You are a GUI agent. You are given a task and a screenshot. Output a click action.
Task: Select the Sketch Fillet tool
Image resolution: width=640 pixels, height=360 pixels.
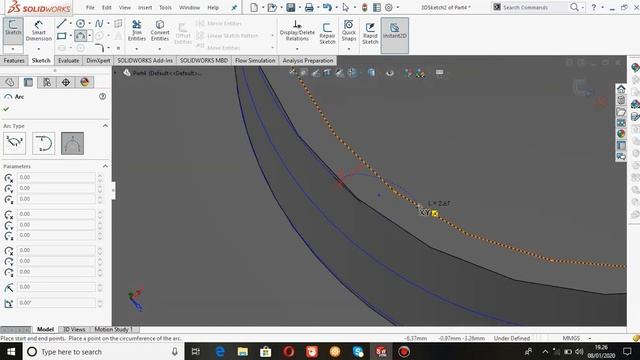[x=99, y=48]
